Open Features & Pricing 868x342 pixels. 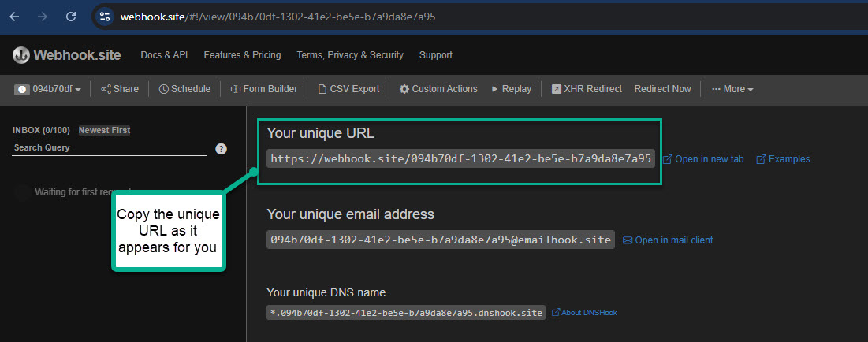coord(242,55)
